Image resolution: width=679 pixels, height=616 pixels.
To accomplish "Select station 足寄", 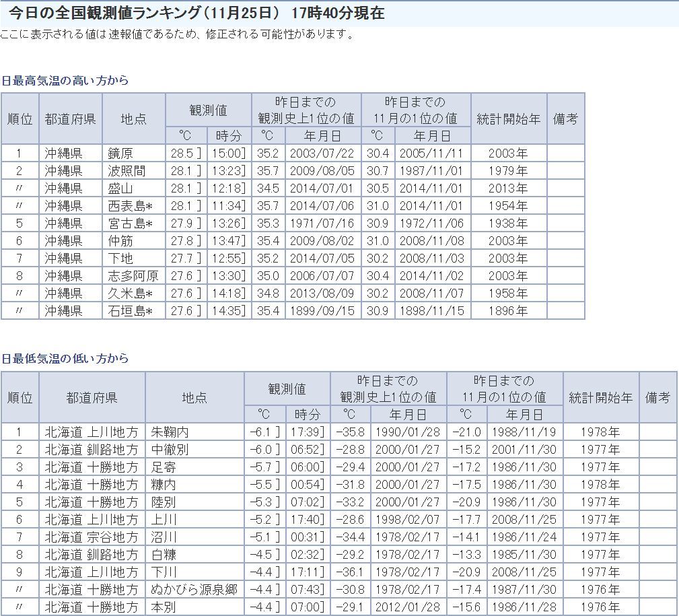I will click(164, 467).
